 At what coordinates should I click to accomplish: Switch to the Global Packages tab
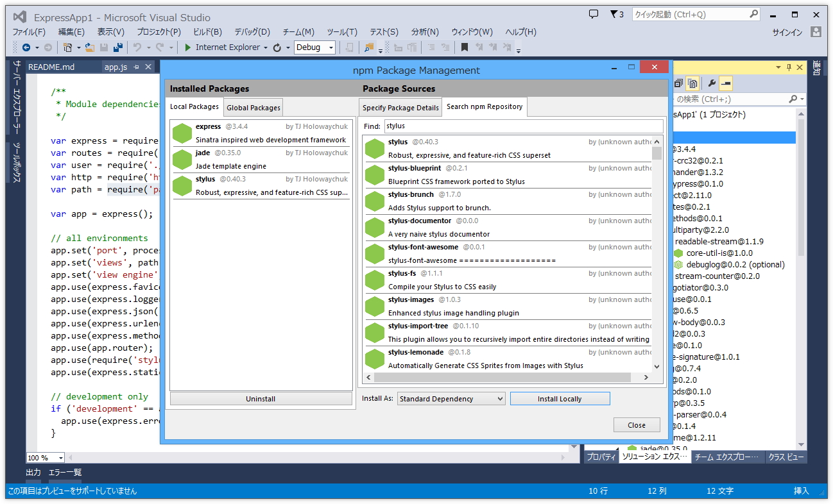253,108
